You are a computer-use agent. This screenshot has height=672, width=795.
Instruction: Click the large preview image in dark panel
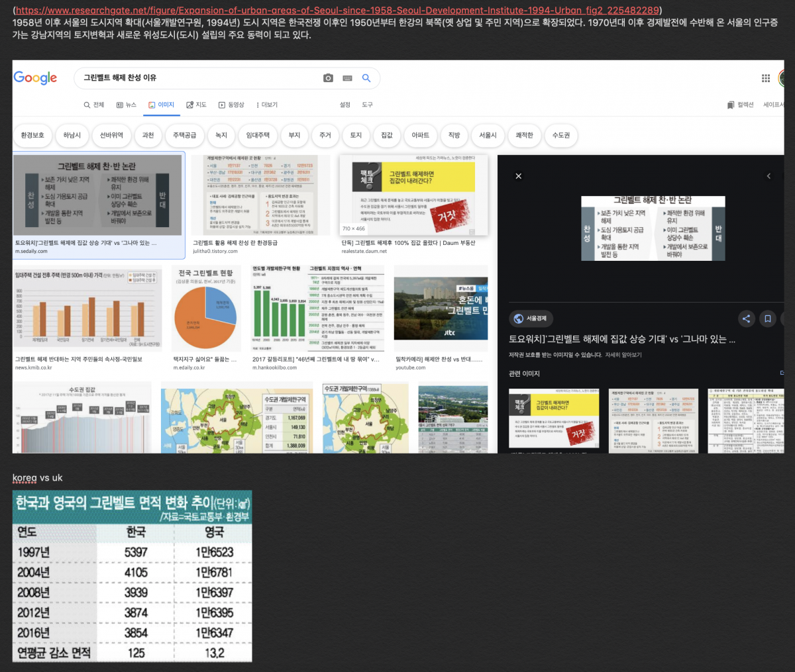point(653,228)
